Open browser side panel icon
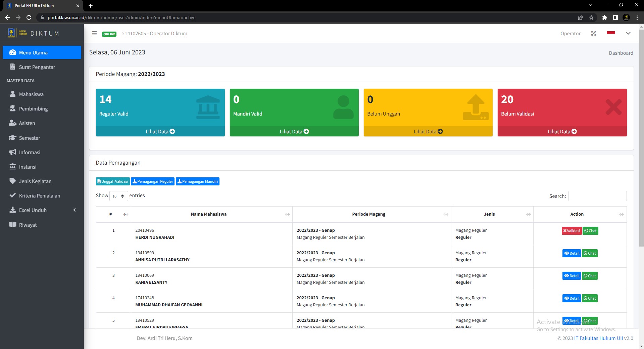 (615, 17)
